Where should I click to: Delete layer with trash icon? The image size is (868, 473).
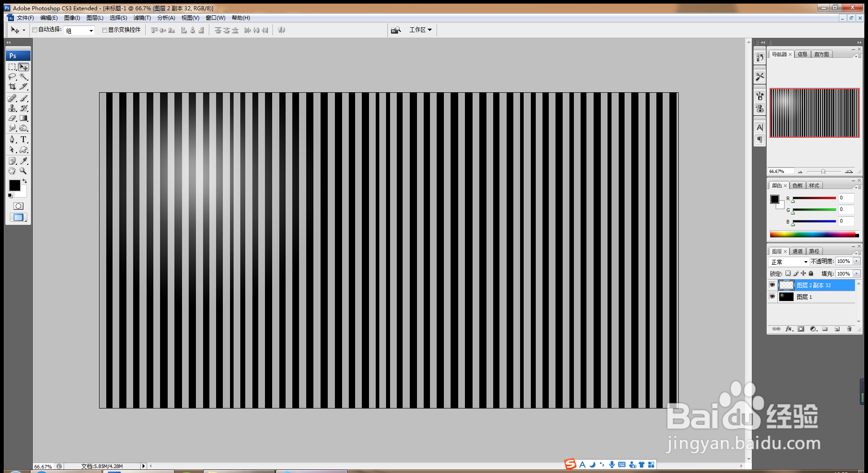tap(849, 329)
